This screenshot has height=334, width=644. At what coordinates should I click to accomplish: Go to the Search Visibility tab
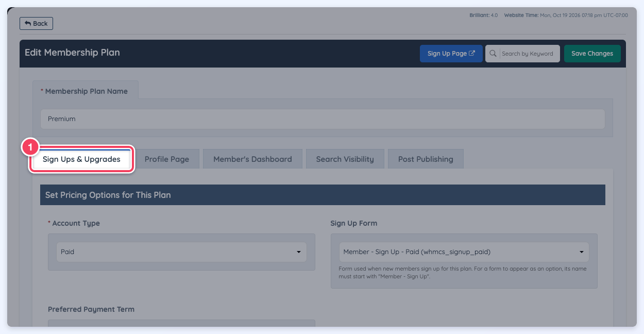pos(345,159)
